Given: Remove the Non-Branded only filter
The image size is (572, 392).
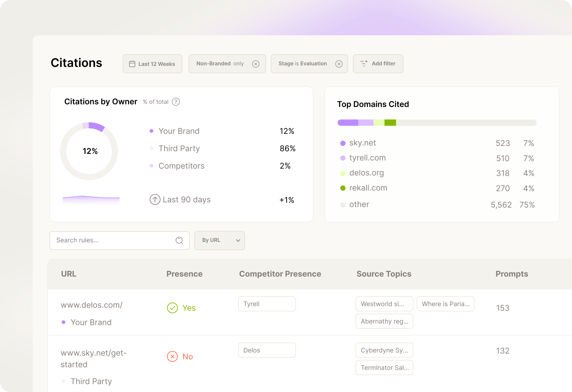Looking at the screenshot, I should point(255,64).
